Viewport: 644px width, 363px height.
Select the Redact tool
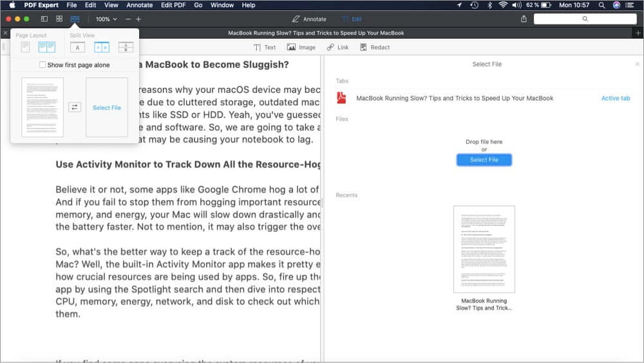click(x=375, y=47)
